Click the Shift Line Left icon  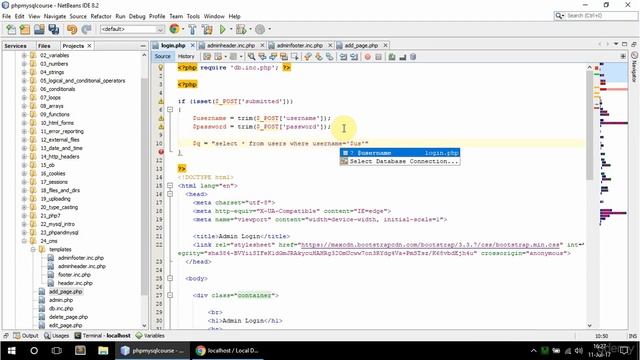click(343, 57)
